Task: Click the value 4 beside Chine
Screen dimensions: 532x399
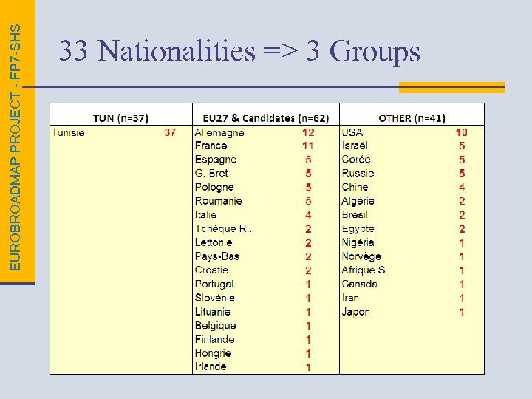Action: (x=462, y=187)
